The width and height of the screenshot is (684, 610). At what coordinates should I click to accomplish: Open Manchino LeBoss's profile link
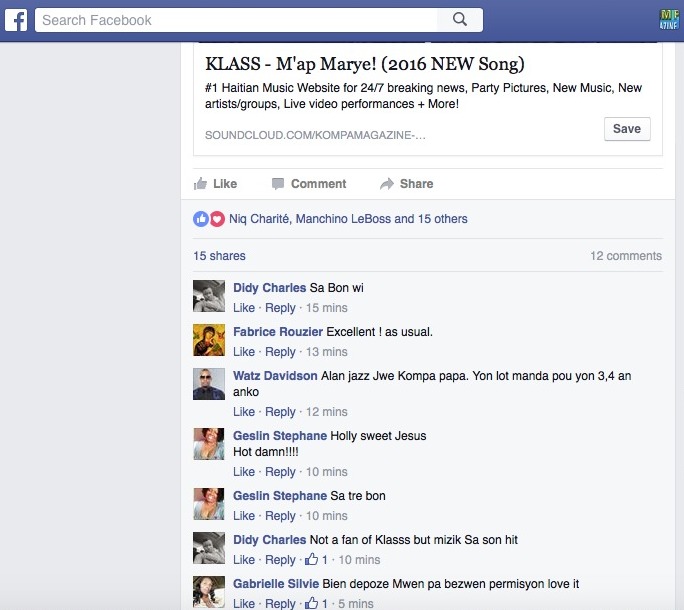point(343,219)
